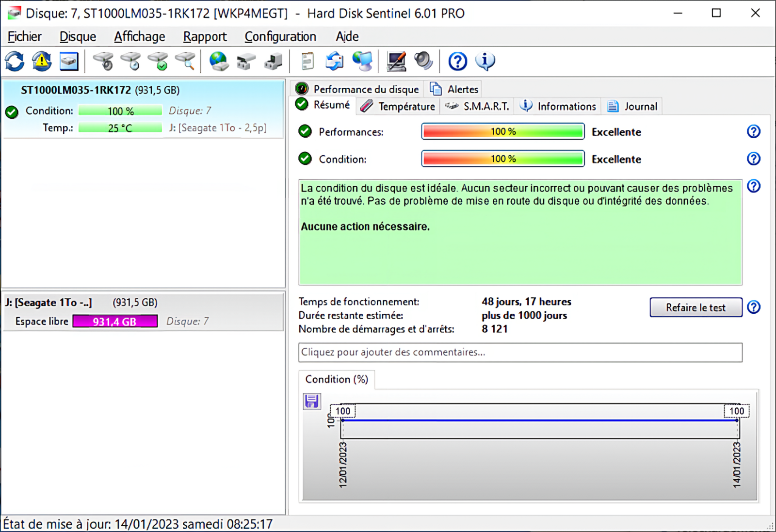This screenshot has height=532, width=776.
Task: Click help icon next to Performances bar
Action: [753, 131]
